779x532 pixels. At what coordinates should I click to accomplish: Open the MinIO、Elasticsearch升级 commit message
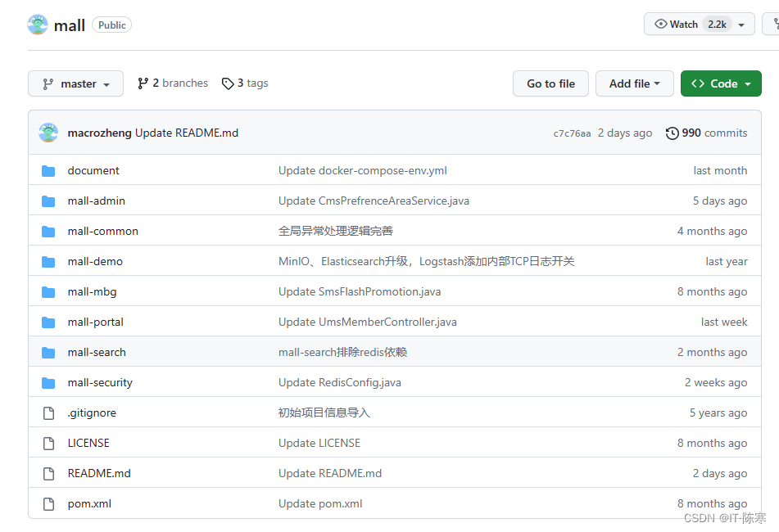[x=426, y=261]
